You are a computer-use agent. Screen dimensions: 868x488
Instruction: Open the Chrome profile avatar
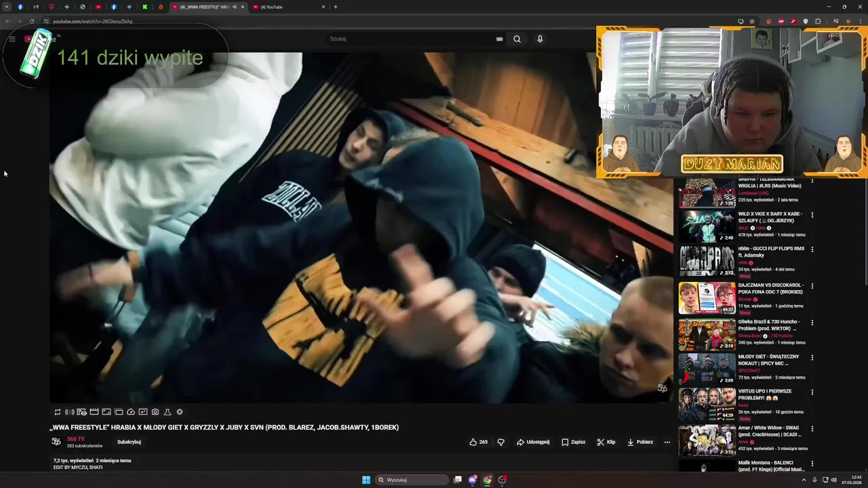848,21
